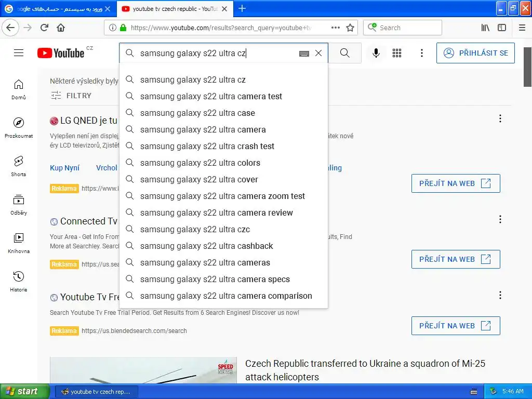This screenshot has width=532, height=399.
Task: Open the Windows start button
Action: click(x=25, y=391)
